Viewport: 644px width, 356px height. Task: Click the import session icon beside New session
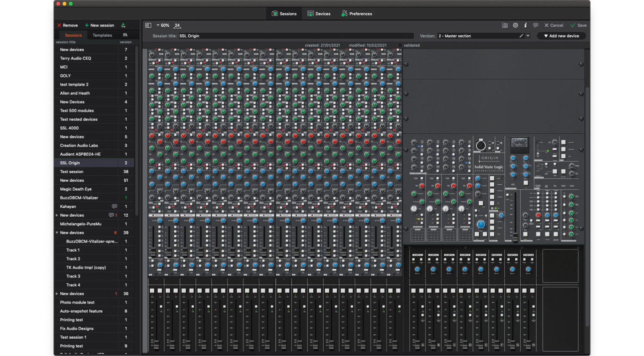click(x=123, y=25)
